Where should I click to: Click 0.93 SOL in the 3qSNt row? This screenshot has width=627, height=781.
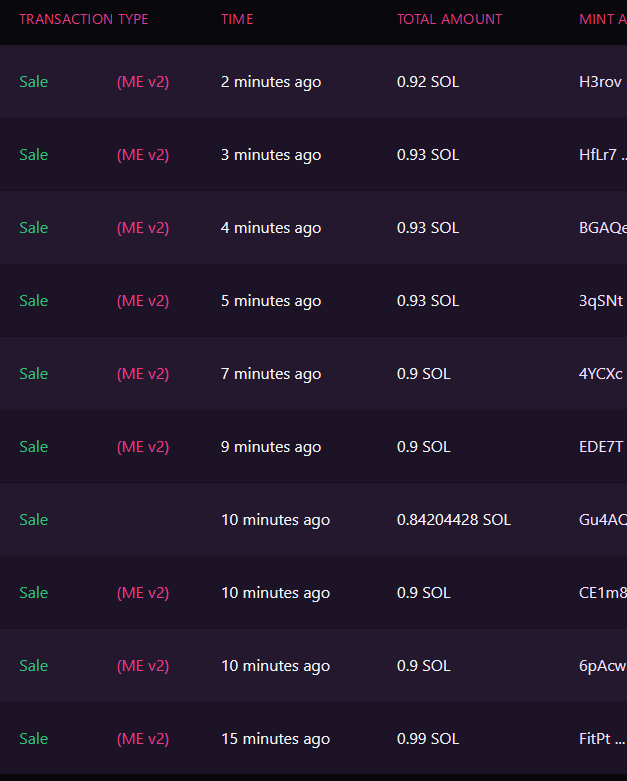coord(428,301)
